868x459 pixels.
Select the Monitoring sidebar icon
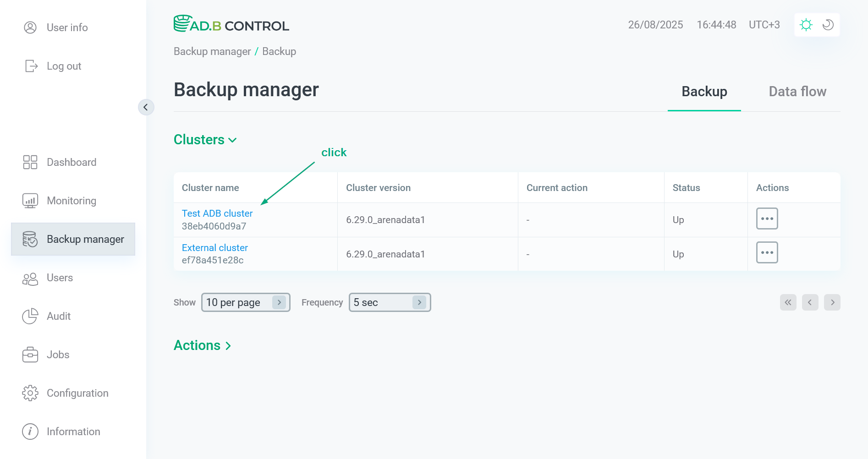(x=30, y=200)
